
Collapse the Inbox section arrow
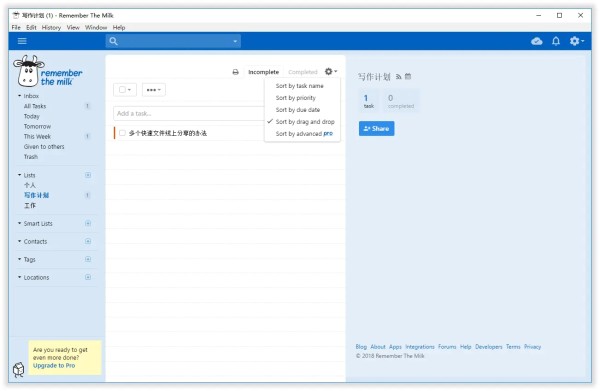point(20,96)
